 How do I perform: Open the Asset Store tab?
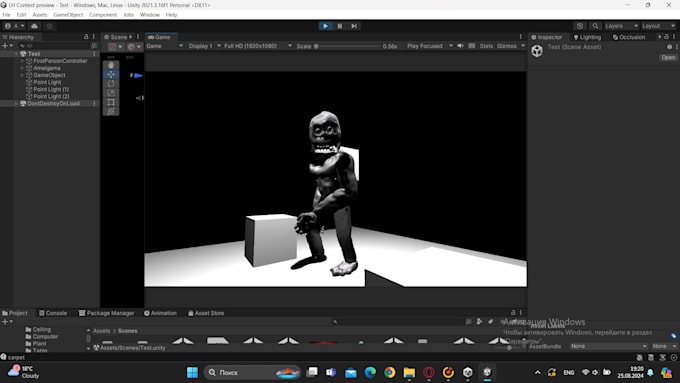(x=206, y=313)
